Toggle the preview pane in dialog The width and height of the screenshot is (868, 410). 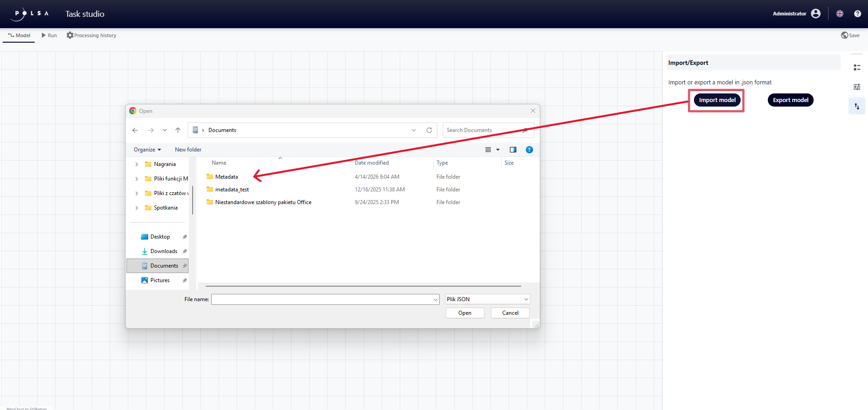[x=513, y=150]
